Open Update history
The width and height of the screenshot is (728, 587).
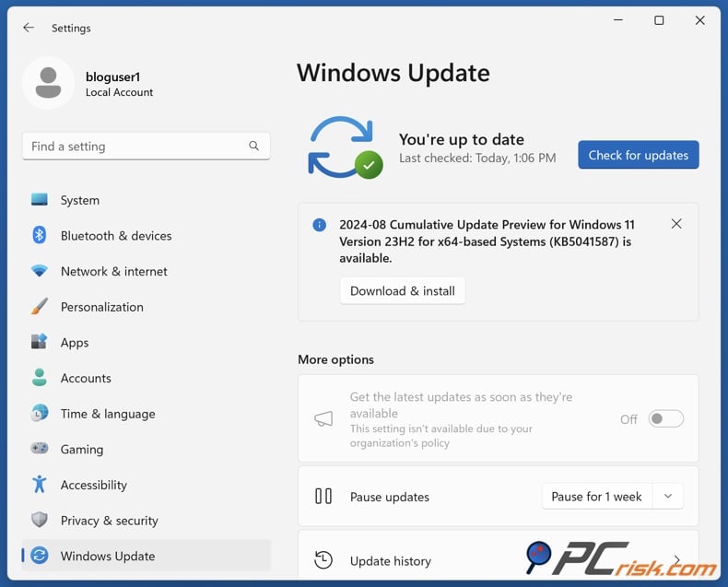[x=499, y=555]
